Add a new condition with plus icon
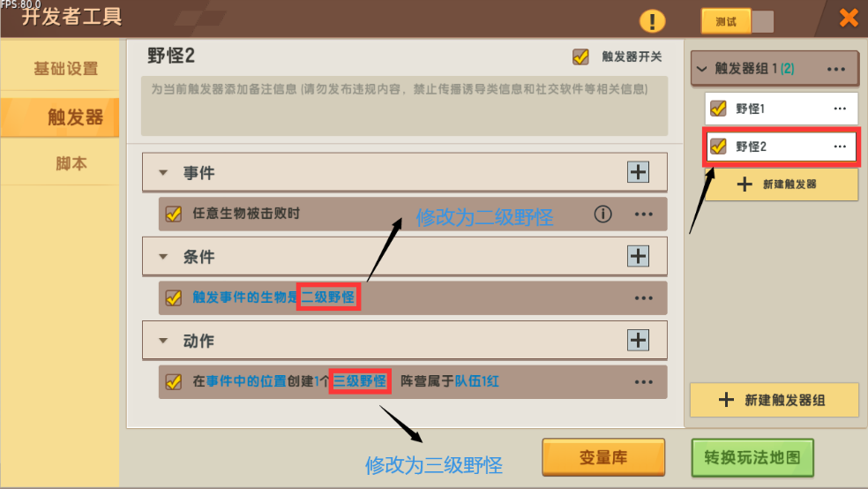The image size is (868, 489). (638, 256)
